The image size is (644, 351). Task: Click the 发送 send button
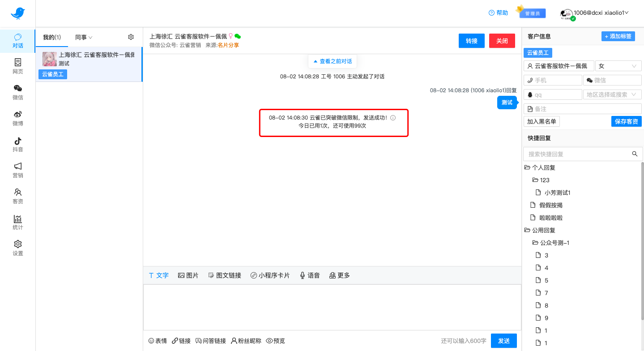click(503, 340)
